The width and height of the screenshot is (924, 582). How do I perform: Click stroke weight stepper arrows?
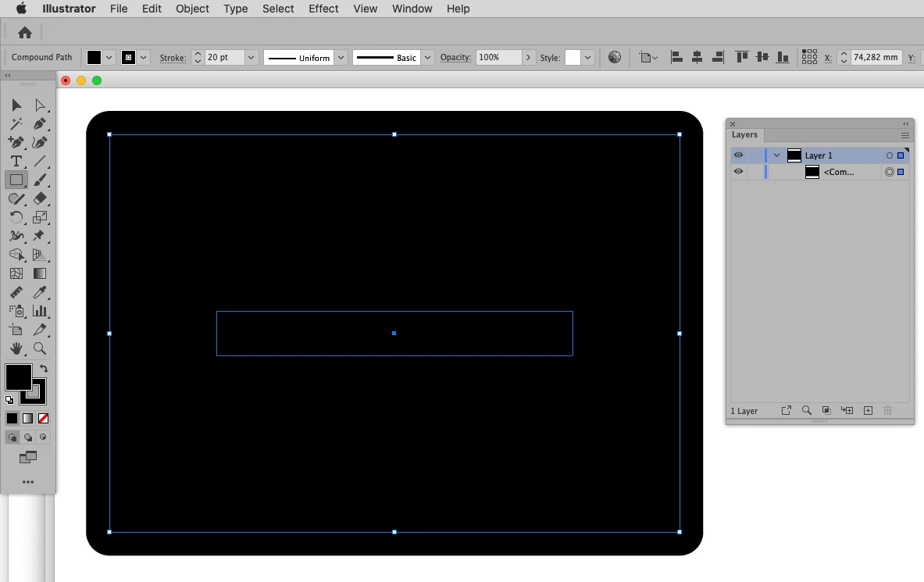198,57
